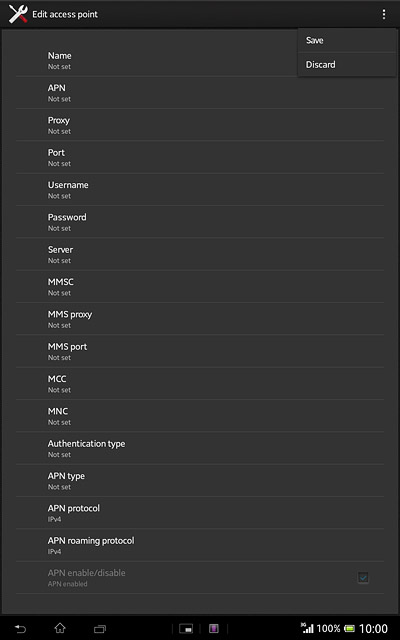Tap the wrench settings icon in header
The width and height of the screenshot is (400, 640).
18,14
